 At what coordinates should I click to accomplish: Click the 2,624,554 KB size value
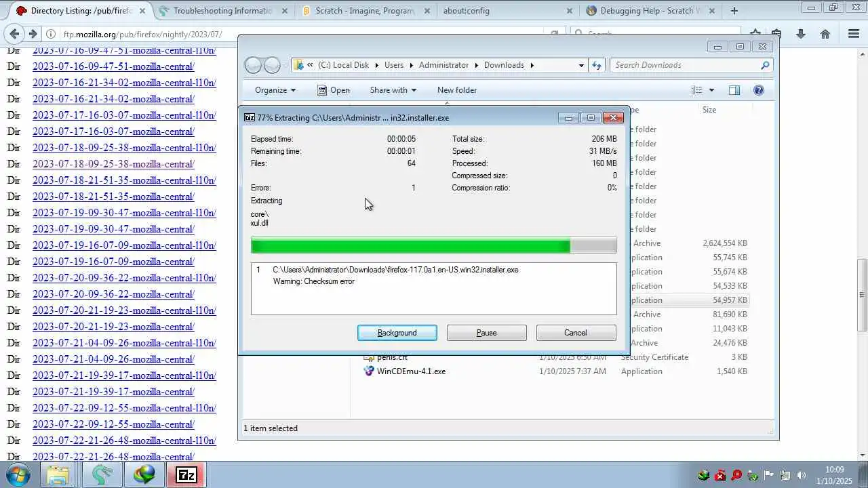(725, 243)
